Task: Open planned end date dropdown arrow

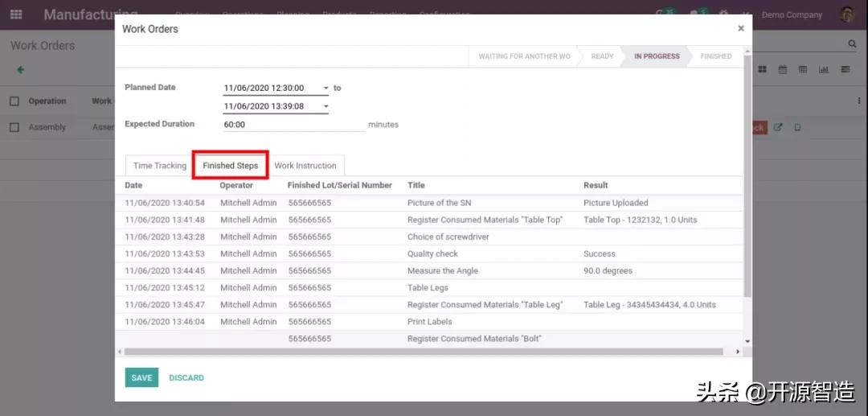Action: click(x=325, y=106)
